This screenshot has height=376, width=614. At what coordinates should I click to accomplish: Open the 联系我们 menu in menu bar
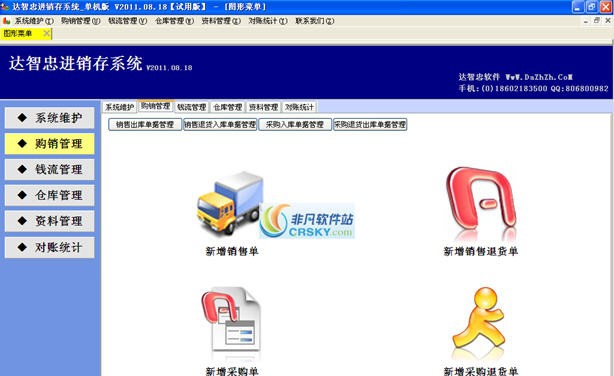click(x=314, y=21)
